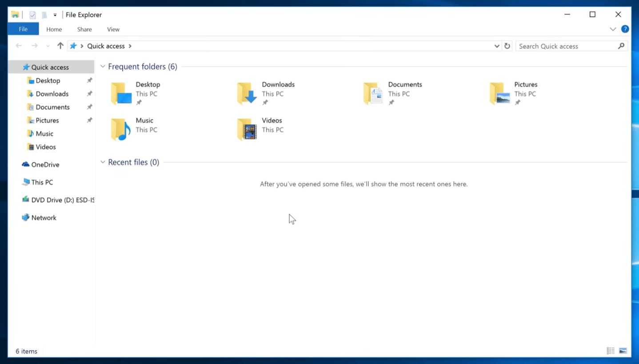
Task: Click the pin icon beside sidebar Downloads
Action: click(x=89, y=94)
